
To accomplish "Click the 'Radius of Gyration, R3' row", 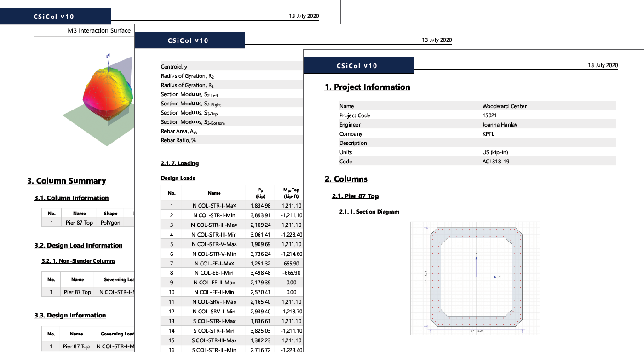I will point(232,85).
